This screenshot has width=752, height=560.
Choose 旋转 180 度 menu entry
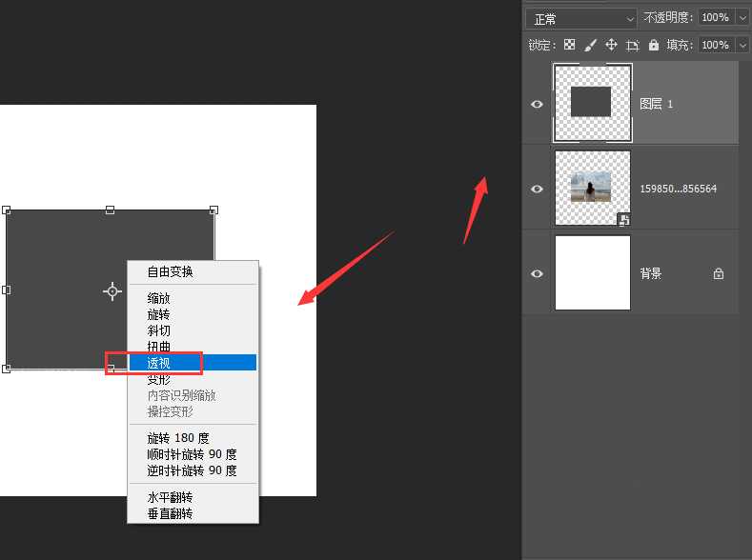click(177, 438)
